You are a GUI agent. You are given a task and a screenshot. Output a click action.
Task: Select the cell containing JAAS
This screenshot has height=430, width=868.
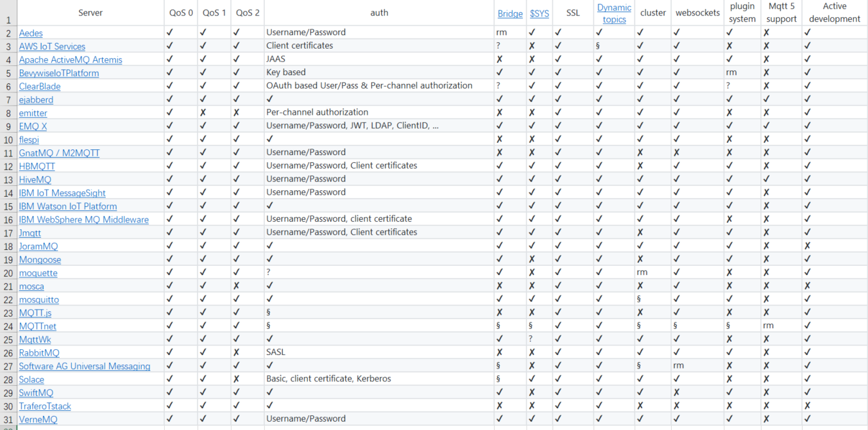(379, 60)
